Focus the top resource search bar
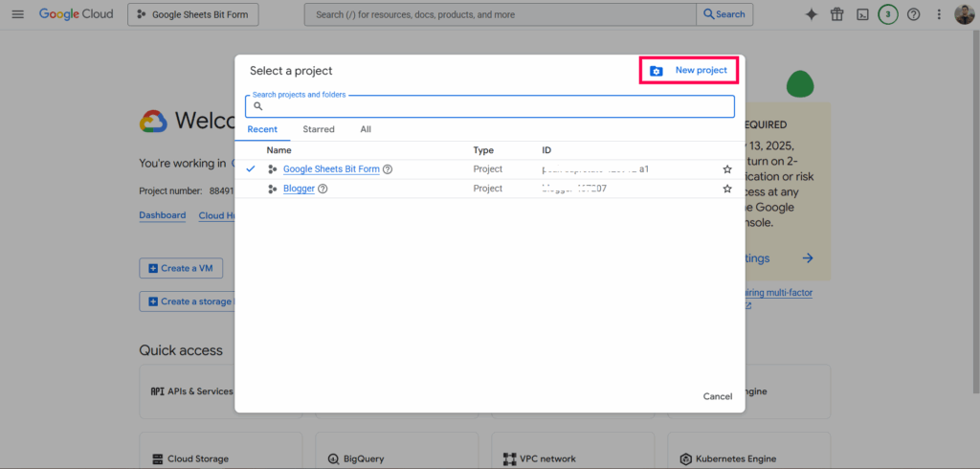 click(x=500, y=14)
